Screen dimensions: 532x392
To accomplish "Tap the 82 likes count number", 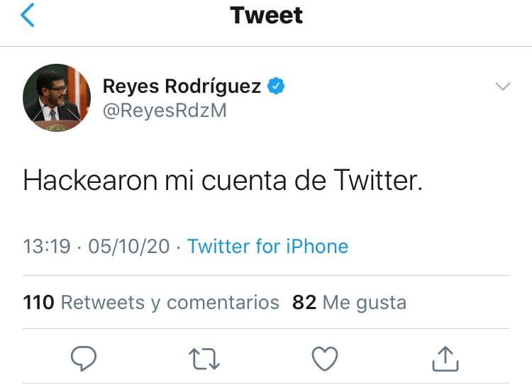I will 304,303.
